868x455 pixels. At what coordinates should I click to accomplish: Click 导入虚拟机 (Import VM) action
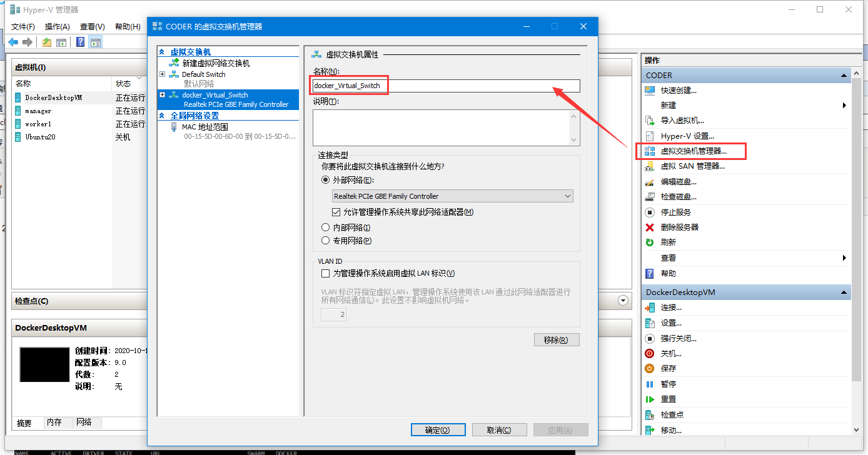[682, 121]
